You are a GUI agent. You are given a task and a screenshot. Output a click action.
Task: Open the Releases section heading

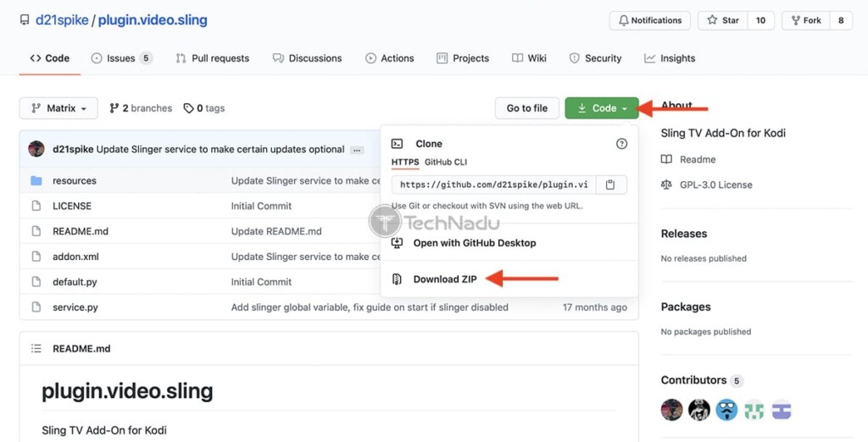pyautogui.click(x=684, y=234)
